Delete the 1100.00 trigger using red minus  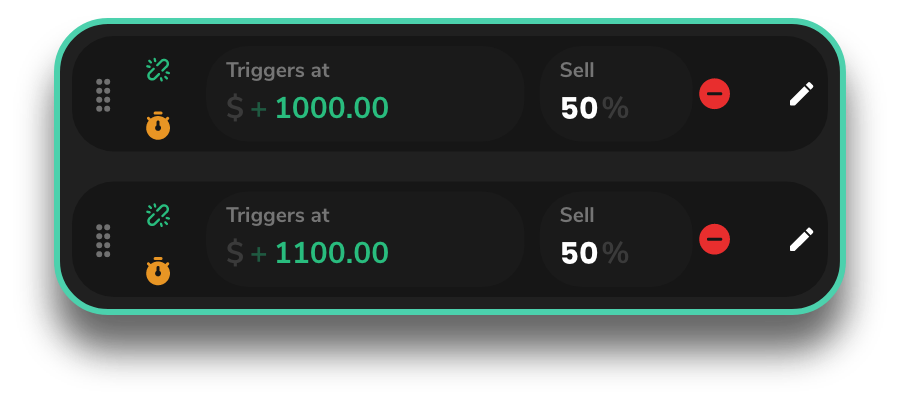[x=714, y=240]
